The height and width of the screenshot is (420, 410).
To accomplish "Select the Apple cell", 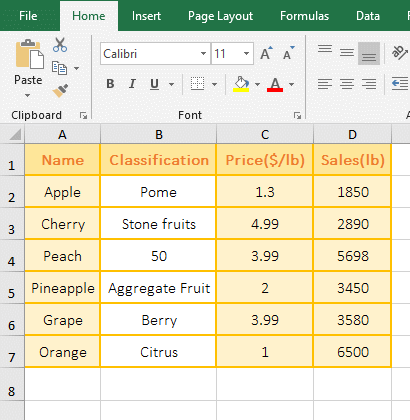I will click(62, 192).
